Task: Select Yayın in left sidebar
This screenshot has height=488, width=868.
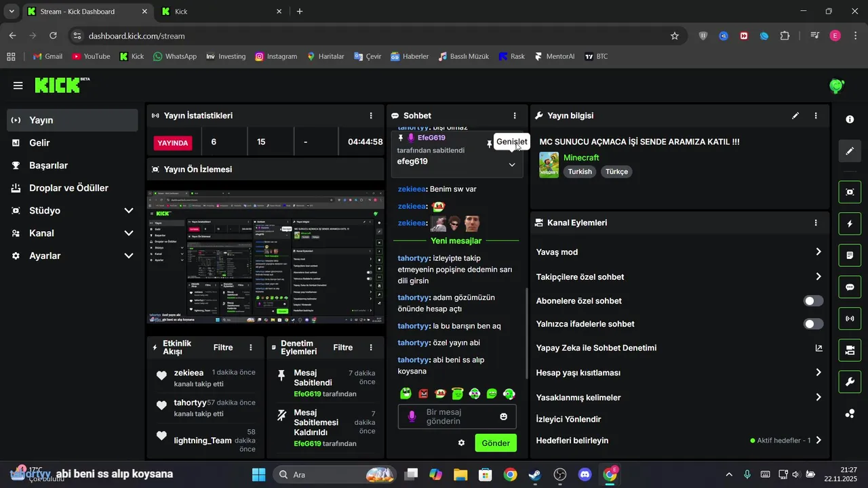Action: [x=73, y=120]
